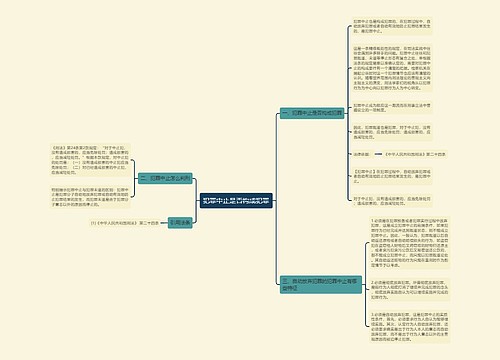Select feature note '3.必须是自动放弃犯罪'
The width and height of the screenshot is (500, 360).
[410, 326]
